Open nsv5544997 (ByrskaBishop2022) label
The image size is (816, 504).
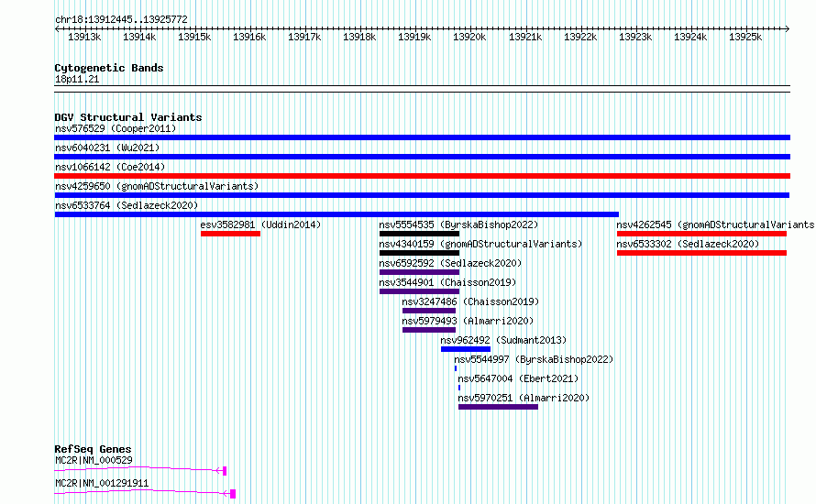tap(534, 359)
